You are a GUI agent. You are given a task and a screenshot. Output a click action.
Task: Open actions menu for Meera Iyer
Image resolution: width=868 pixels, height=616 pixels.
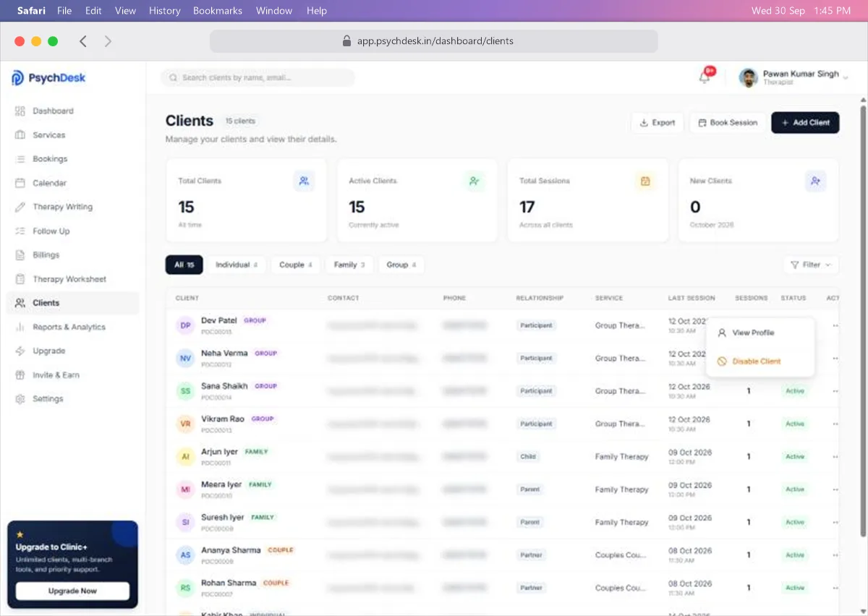coord(835,489)
